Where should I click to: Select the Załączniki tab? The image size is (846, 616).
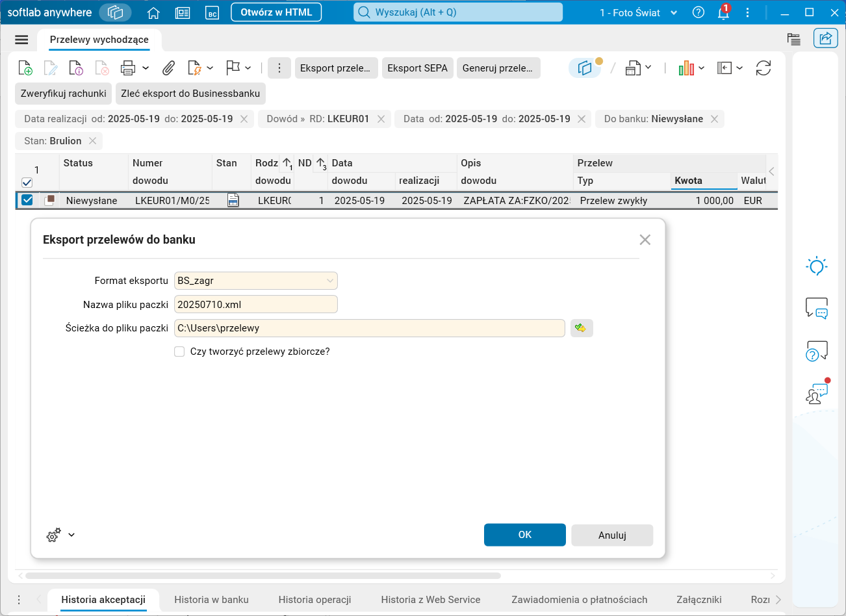point(699,600)
